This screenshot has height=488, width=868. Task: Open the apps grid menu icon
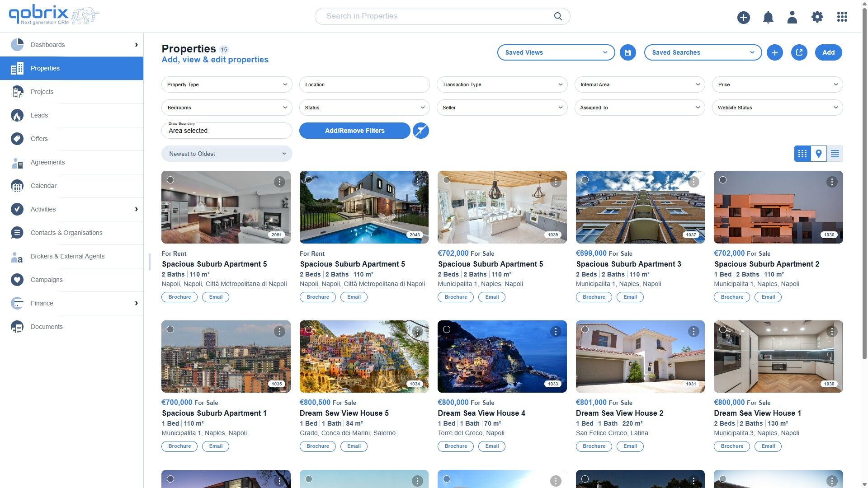tap(842, 17)
